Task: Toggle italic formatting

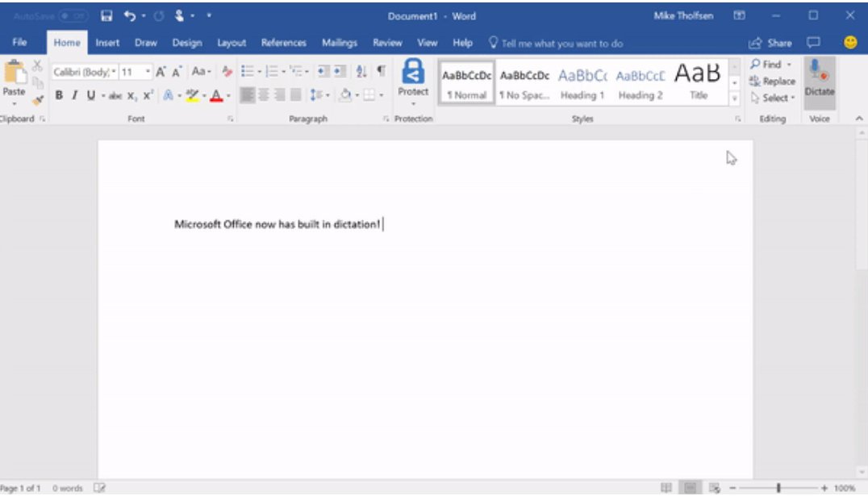Action: pyautogui.click(x=74, y=95)
